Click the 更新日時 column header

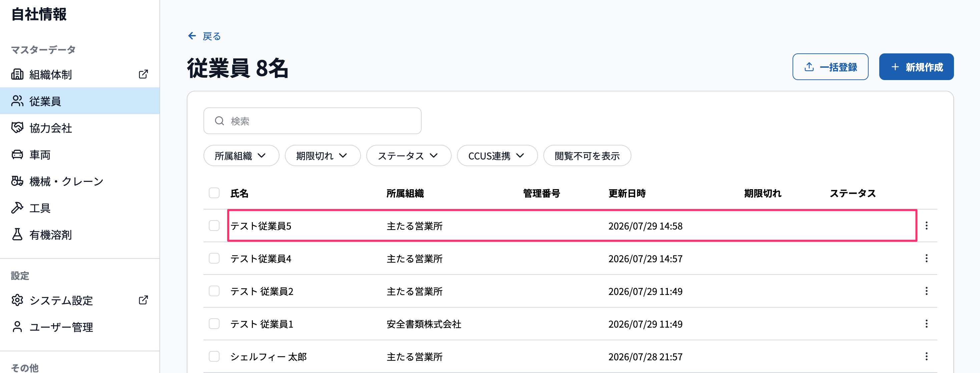point(627,194)
